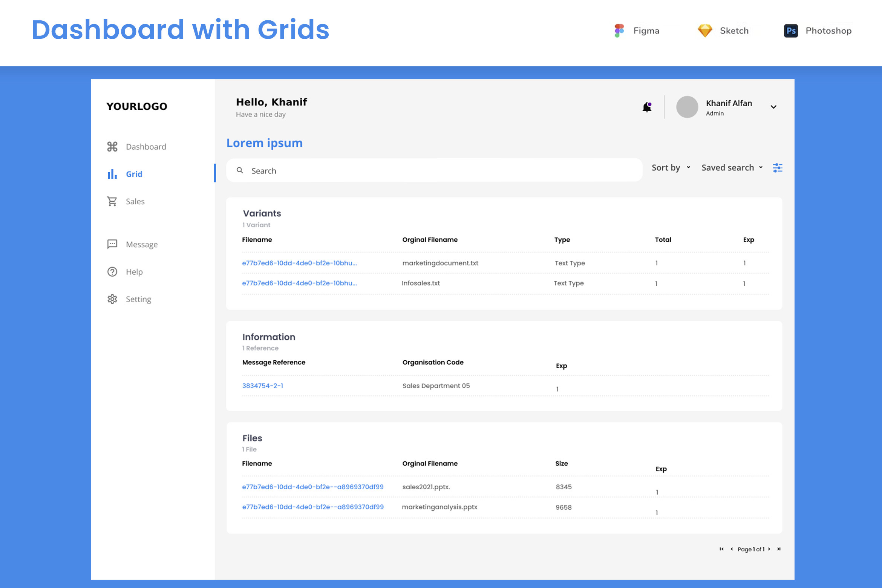Expand Khanif Alfan account chevron
This screenshot has height=588, width=882.
(773, 107)
